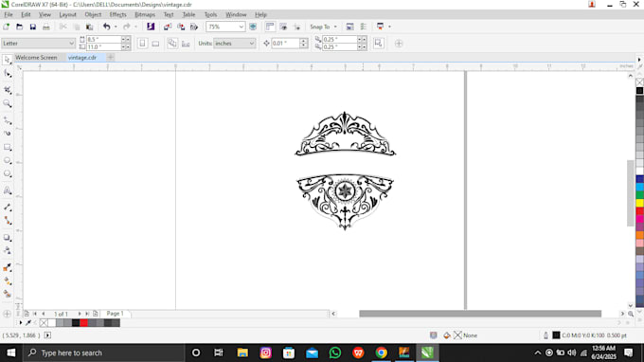The height and width of the screenshot is (362, 644).
Task: Open the Search content icon
Action: point(151,27)
